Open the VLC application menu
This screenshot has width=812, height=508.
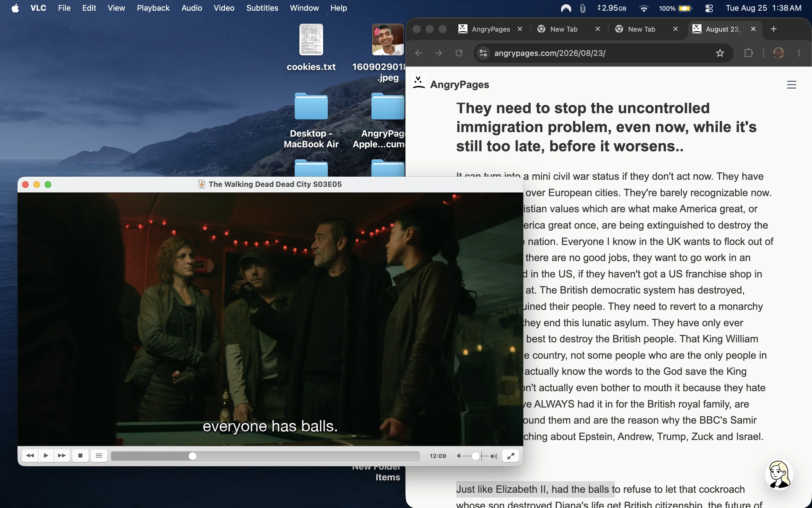click(38, 8)
